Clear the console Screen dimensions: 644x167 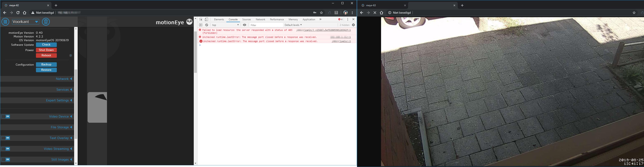[207, 25]
